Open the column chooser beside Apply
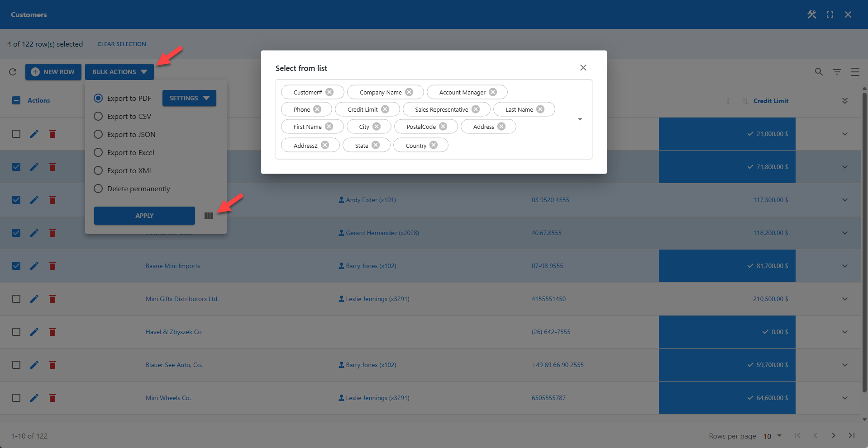The width and height of the screenshot is (868, 448). click(x=209, y=216)
